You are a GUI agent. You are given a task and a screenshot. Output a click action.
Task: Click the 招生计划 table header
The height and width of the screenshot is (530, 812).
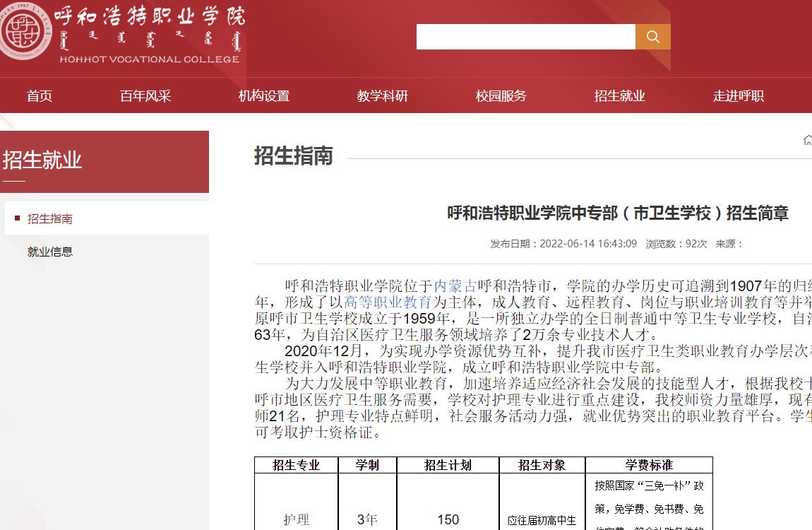pyautogui.click(x=448, y=465)
